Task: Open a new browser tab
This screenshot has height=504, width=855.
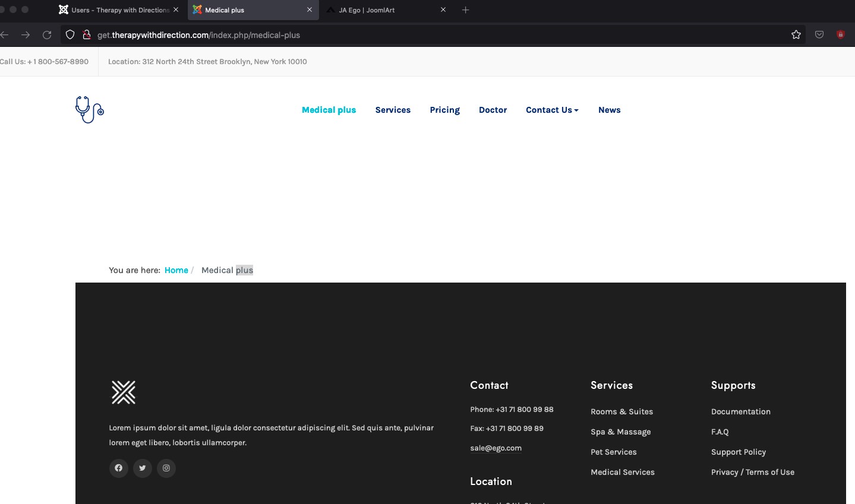Action: (x=466, y=10)
